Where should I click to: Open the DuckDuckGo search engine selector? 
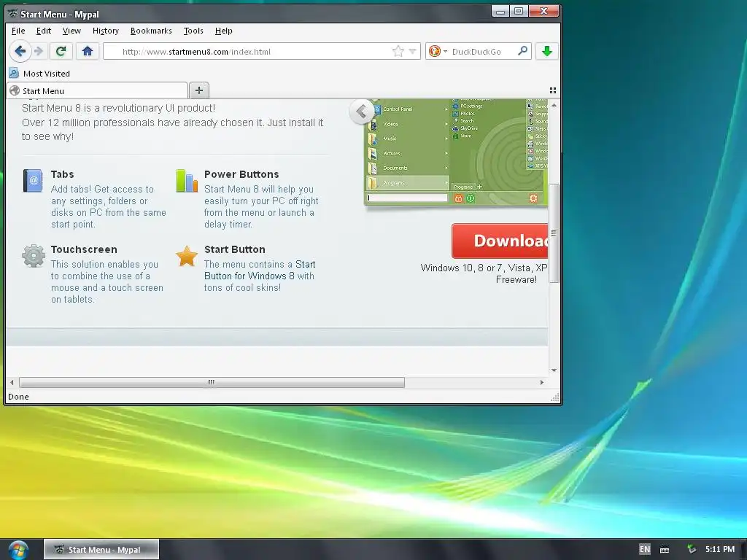coord(438,52)
